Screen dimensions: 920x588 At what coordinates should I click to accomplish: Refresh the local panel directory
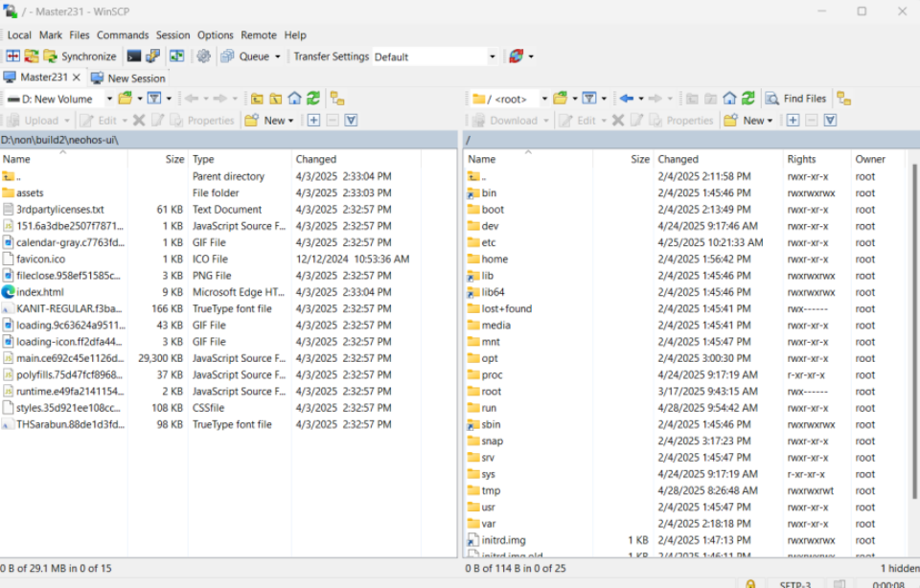pos(313,99)
